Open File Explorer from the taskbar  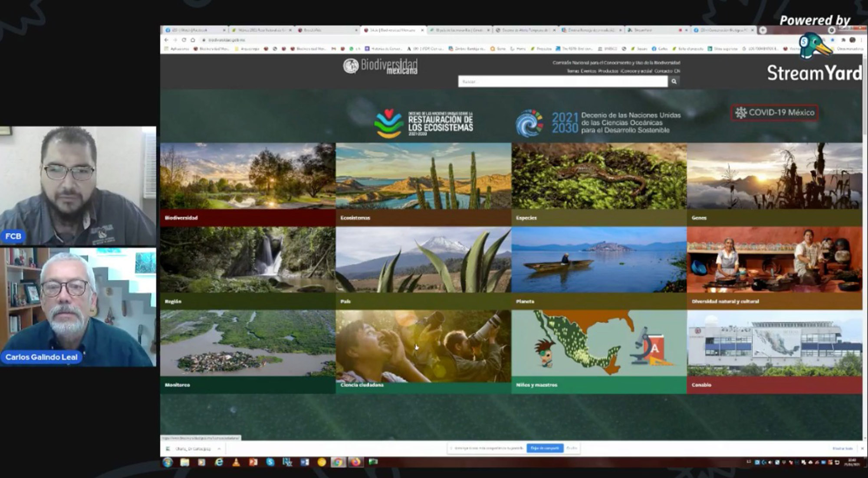(185, 462)
